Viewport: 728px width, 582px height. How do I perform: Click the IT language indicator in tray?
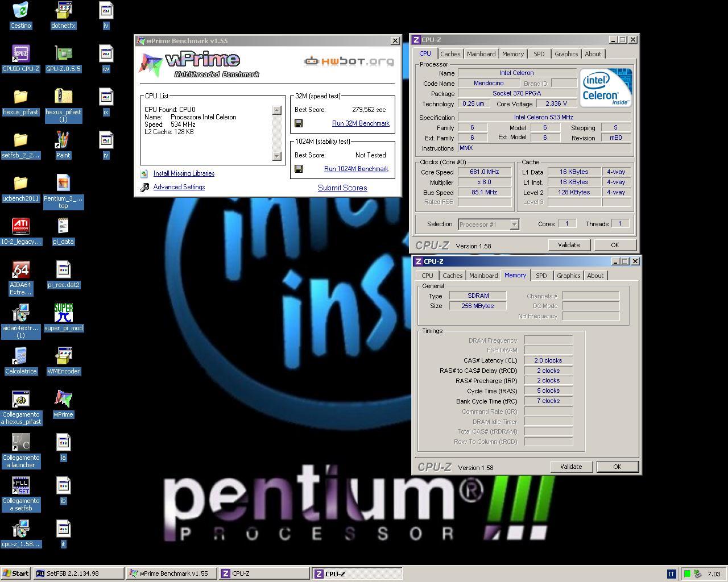[671, 574]
